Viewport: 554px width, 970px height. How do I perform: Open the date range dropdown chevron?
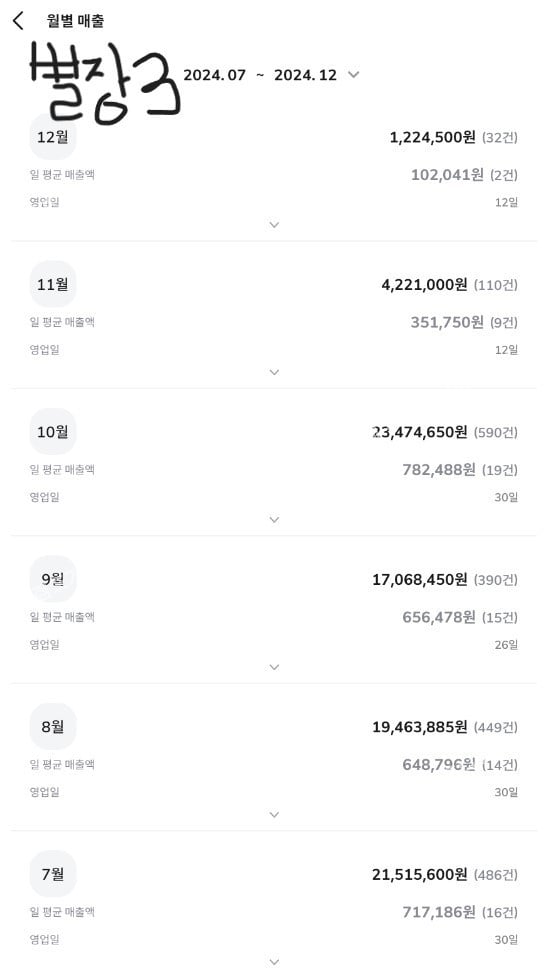(353, 75)
